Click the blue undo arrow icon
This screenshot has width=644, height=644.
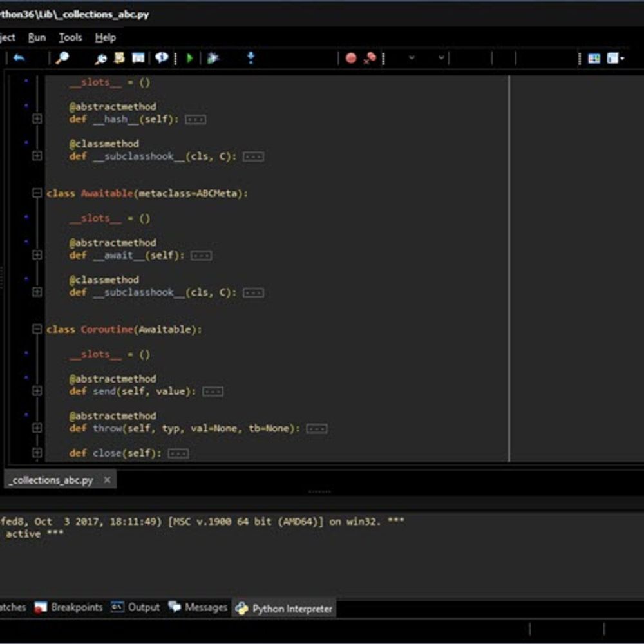pyautogui.click(x=19, y=58)
